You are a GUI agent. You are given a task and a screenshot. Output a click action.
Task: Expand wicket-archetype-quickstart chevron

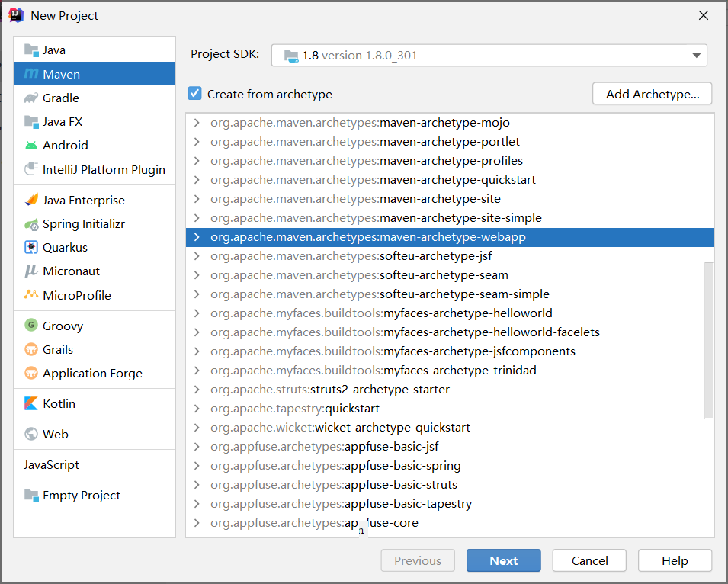(x=197, y=427)
